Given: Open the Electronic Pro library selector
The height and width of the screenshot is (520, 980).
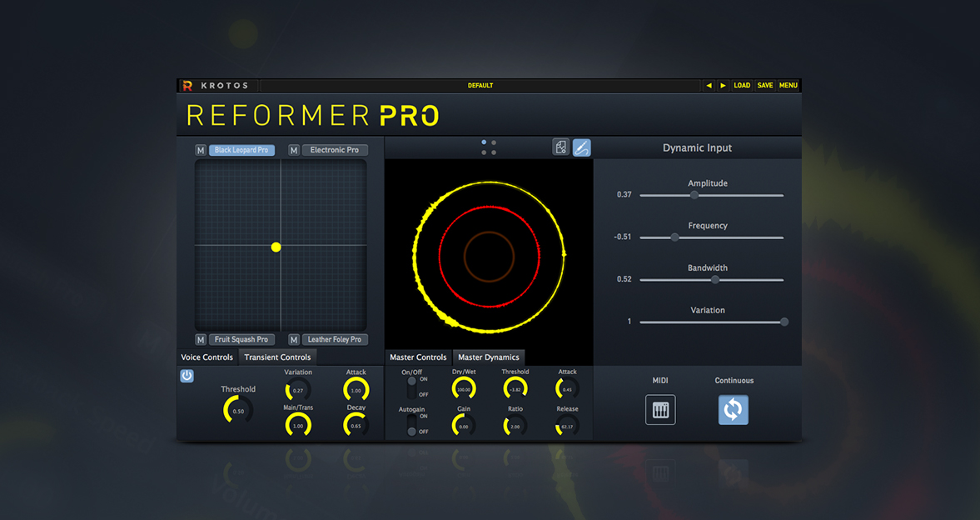Looking at the screenshot, I should click(x=335, y=150).
